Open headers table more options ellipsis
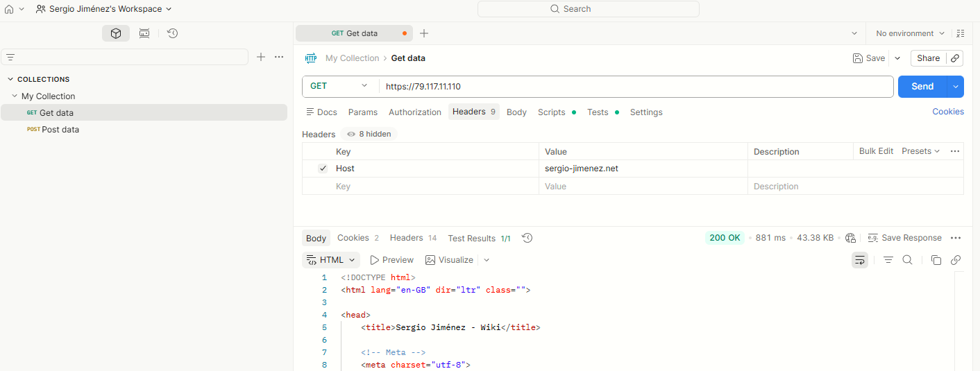This screenshot has width=980, height=371. point(955,151)
